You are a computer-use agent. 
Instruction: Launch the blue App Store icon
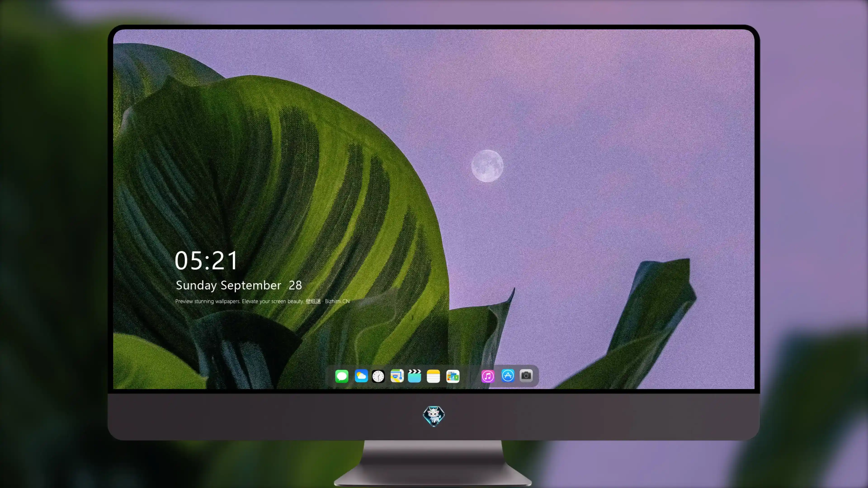508,375
